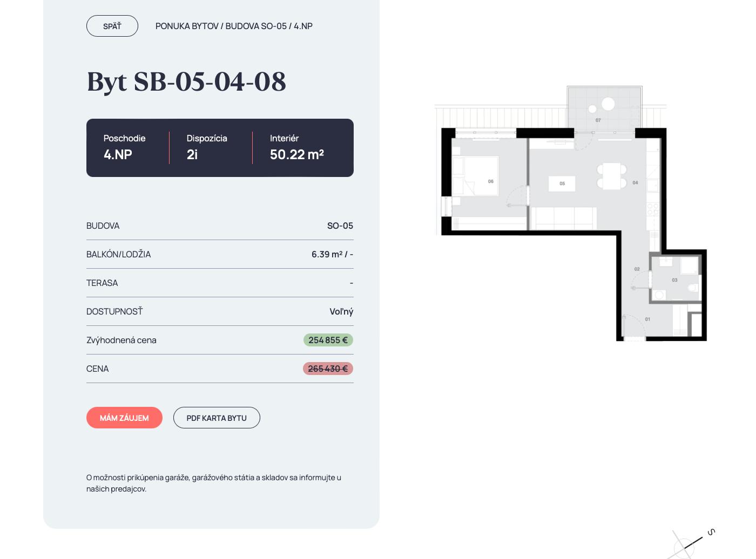
Task: Click the Dispozícia 2i value
Action: point(192,155)
